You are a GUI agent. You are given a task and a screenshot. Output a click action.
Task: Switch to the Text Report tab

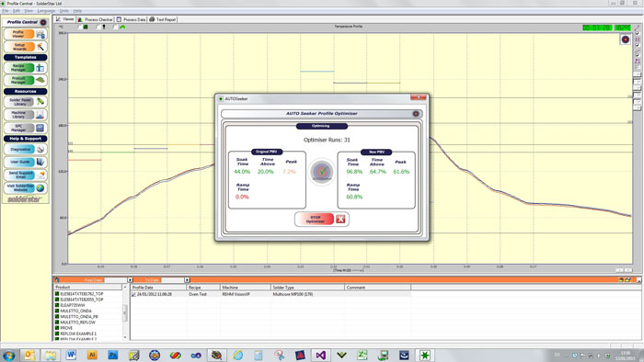163,19
